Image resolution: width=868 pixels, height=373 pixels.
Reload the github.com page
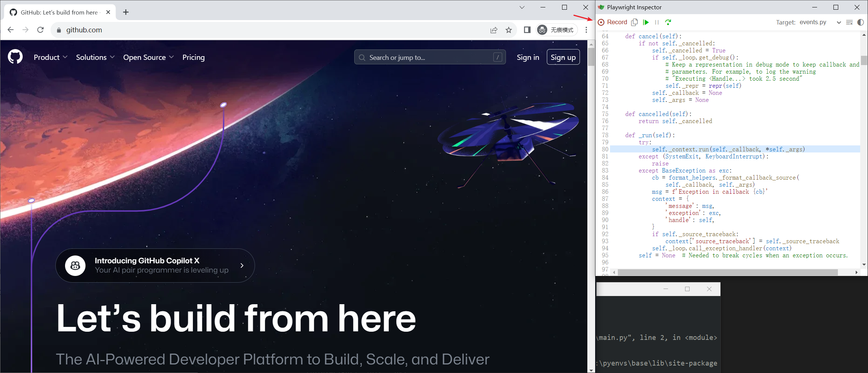pyautogui.click(x=41, y=30)
